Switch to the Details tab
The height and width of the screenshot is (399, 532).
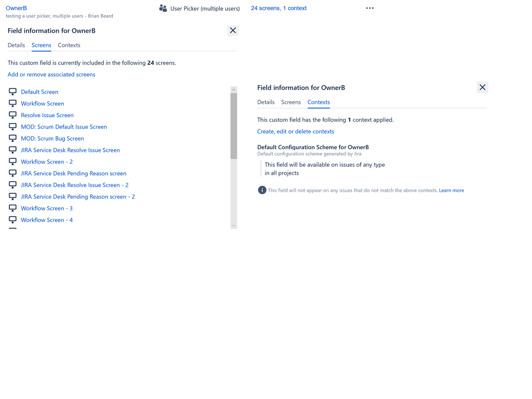click(16, 45)
